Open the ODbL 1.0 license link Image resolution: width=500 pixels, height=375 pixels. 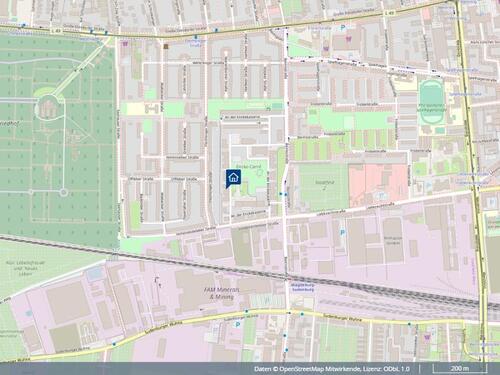click(397, 369)
